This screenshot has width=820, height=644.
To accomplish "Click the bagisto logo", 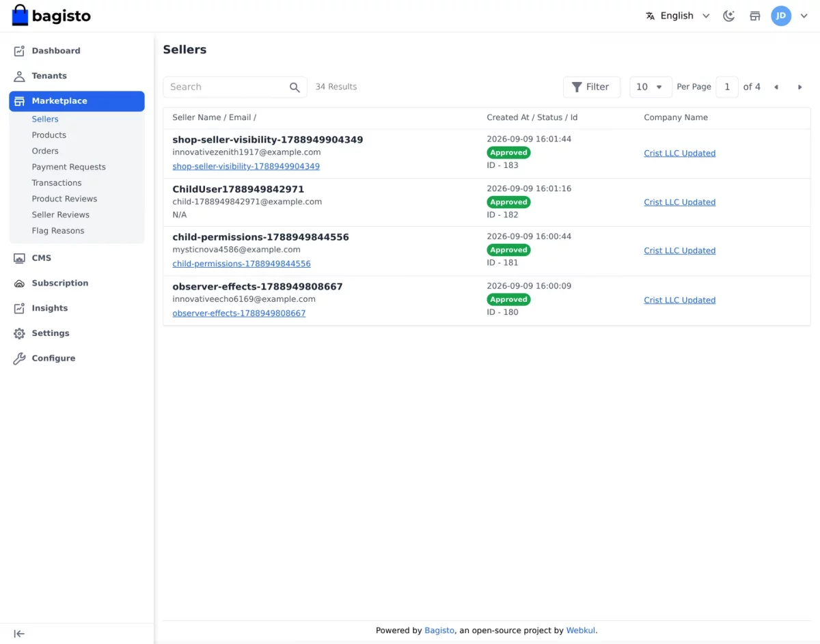I will pos(51,16).
